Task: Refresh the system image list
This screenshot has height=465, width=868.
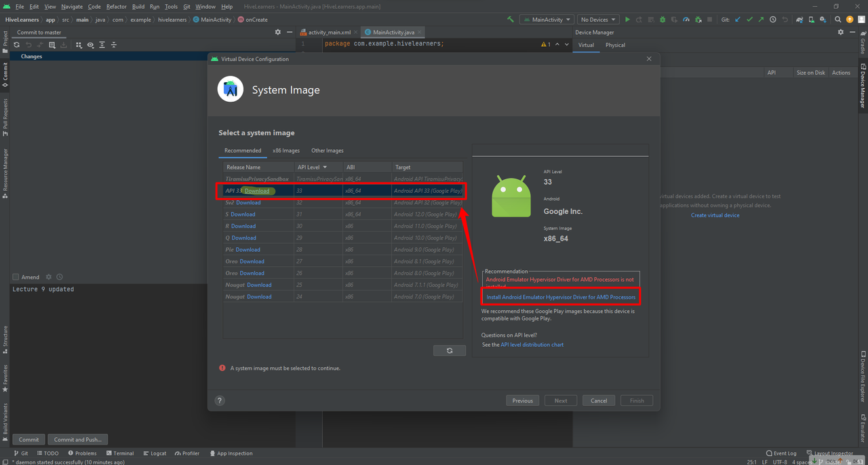Action: pyautogui.click(x=450, y=350)
